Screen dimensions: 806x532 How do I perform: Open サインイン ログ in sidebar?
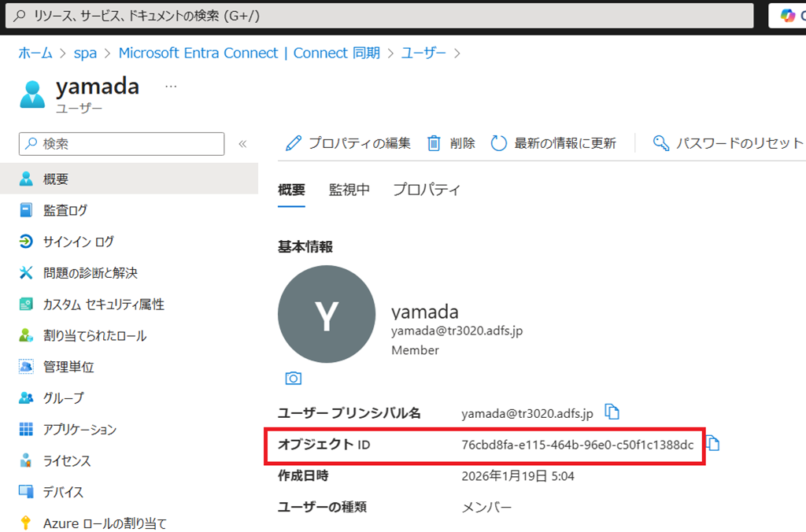[x=78, y=242]
